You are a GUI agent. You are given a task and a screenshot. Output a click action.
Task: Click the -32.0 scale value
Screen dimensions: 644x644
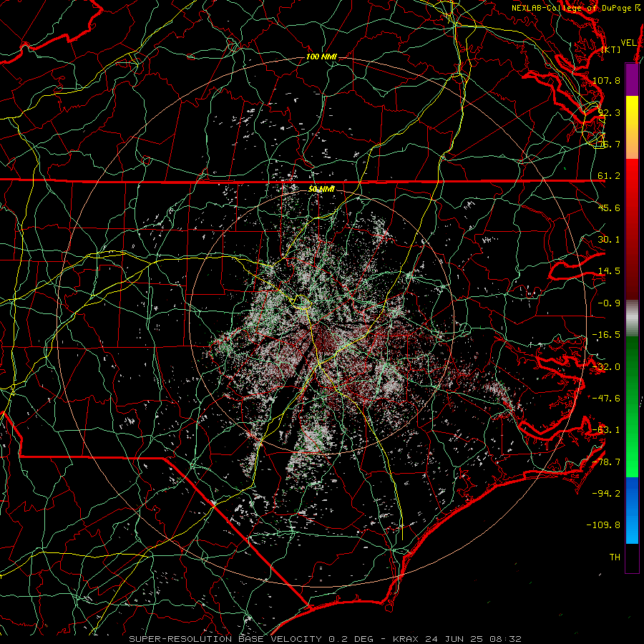tap(606, 367)
